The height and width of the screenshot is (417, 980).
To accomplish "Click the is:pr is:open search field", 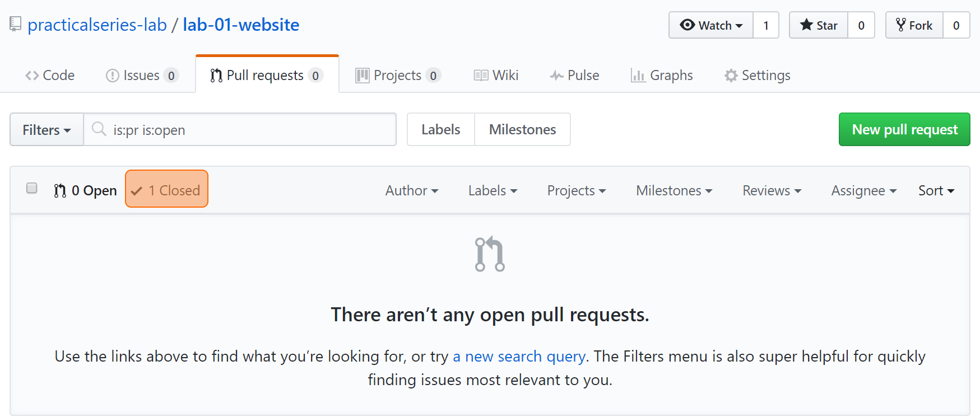I will click(x=240, y=130).
